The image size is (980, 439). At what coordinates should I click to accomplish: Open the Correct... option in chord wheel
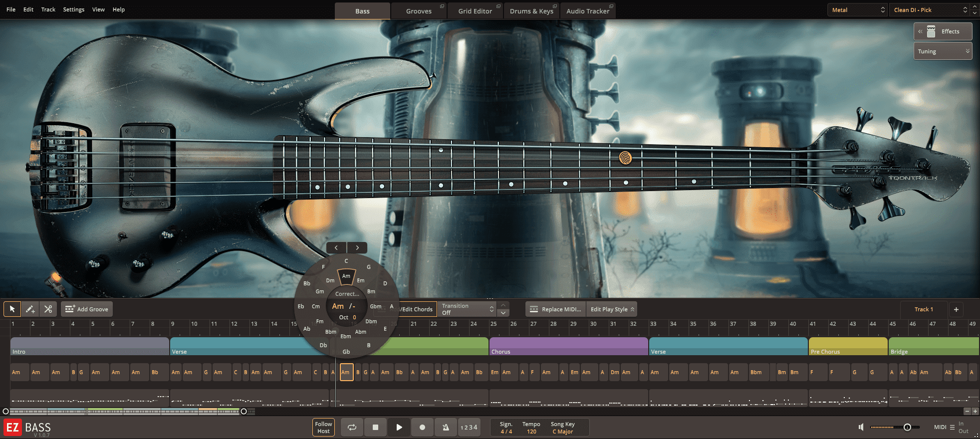[x=347, y=294]
